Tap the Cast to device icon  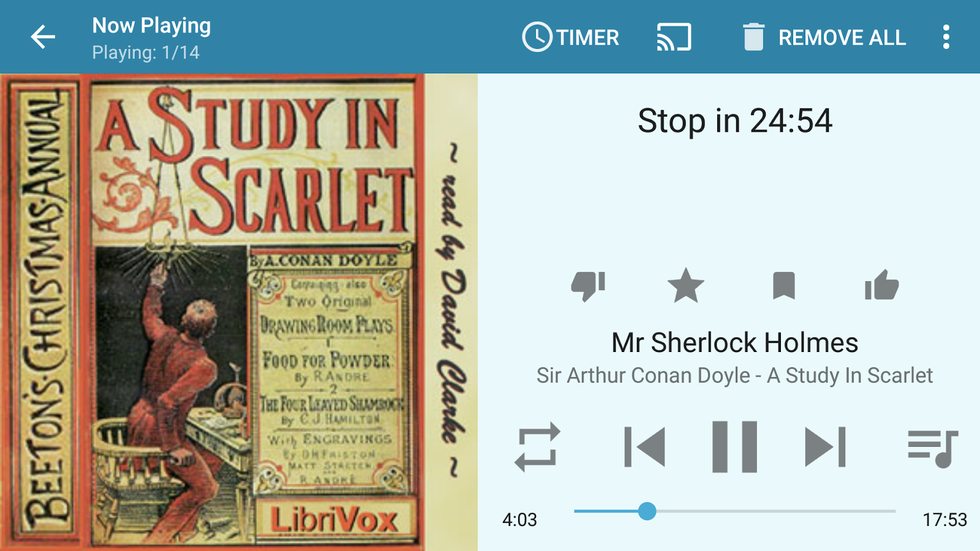[674, 37]
